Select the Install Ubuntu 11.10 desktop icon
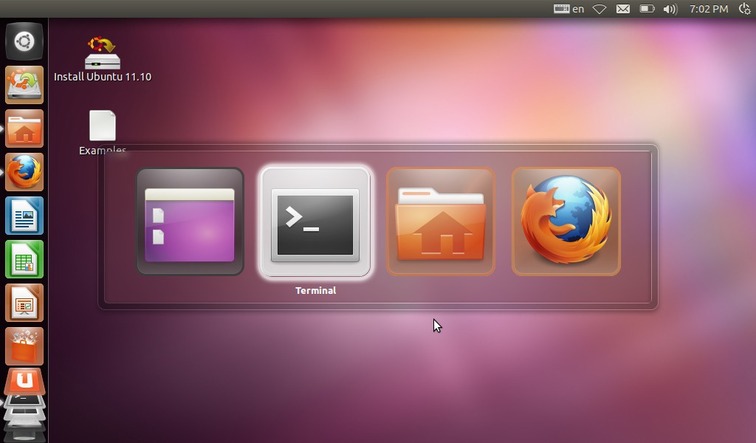This screenshot has height=443, width=756. pyautogui.click(x=102, y=59)
